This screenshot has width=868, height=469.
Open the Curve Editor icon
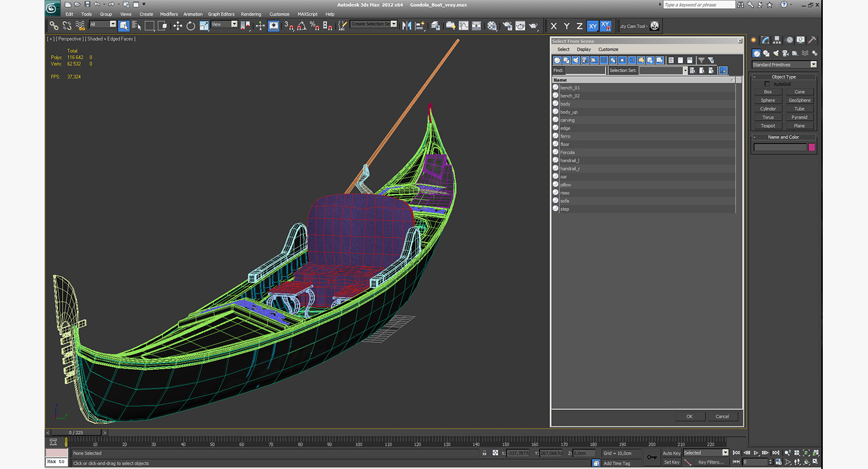click(x=463, y=26)
